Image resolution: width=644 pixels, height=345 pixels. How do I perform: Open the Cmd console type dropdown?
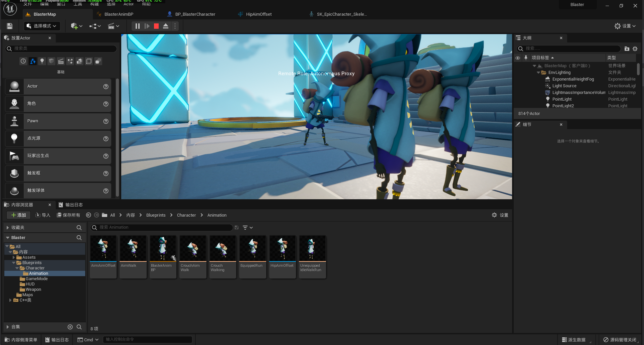(88, 340)
